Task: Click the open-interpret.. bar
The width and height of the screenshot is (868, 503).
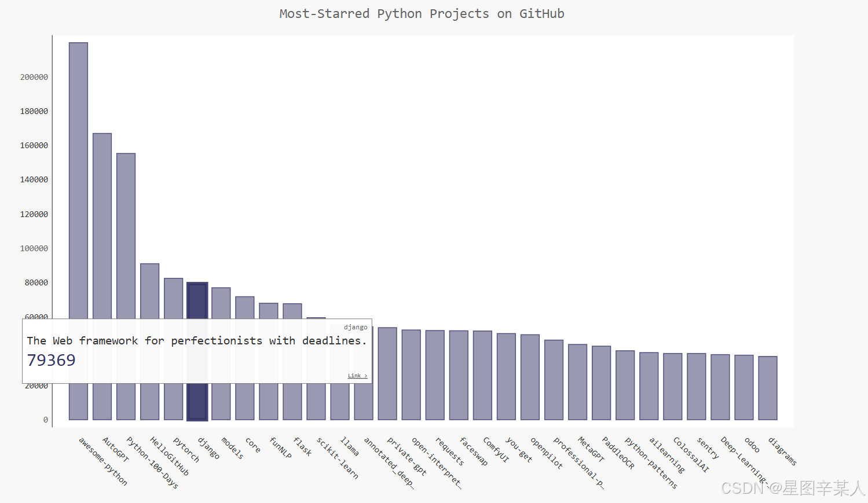Action: pos(411,375)
